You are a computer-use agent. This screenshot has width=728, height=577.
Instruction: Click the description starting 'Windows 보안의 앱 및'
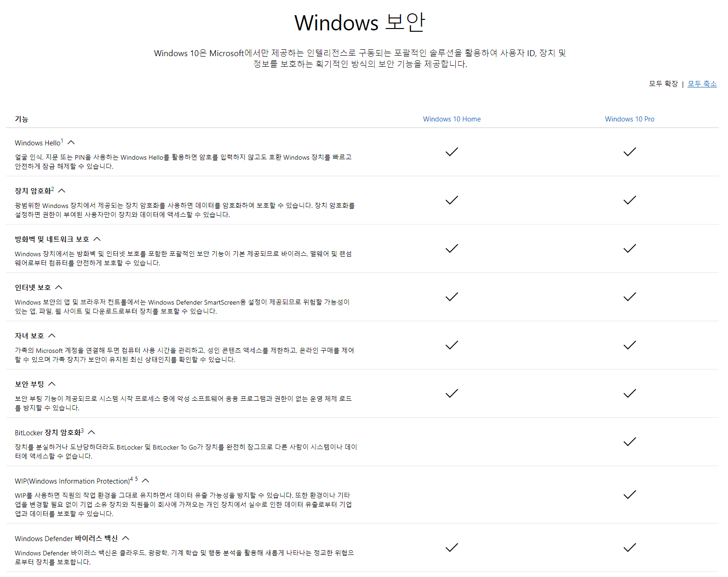pyautogui.click(x=182, y=307)
